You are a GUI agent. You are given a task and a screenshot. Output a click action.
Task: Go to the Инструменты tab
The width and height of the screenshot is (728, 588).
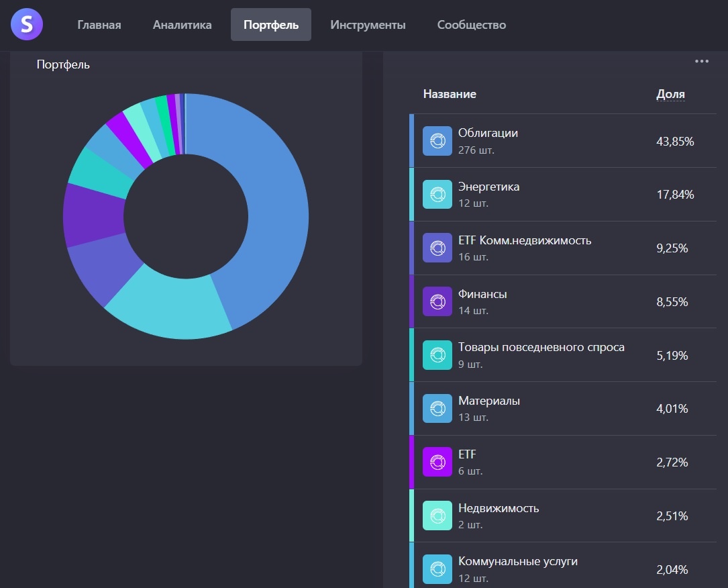pos(368,25)
